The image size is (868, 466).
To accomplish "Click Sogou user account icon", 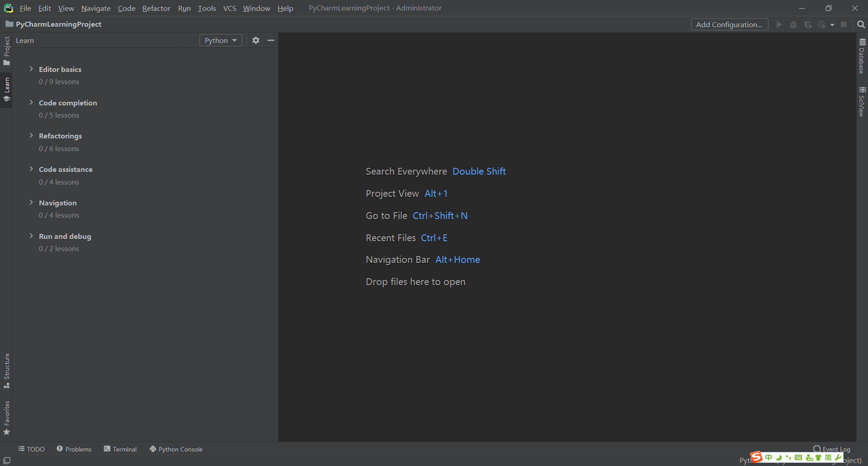I will [x=809, y=457].
